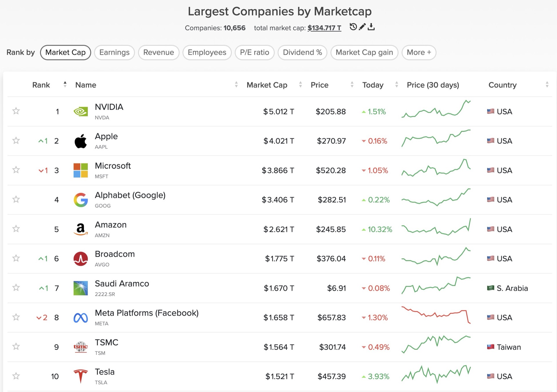Click the Apple logo icon
The width and height of the screenshot is (557, 392).
(x=81, y=141)
